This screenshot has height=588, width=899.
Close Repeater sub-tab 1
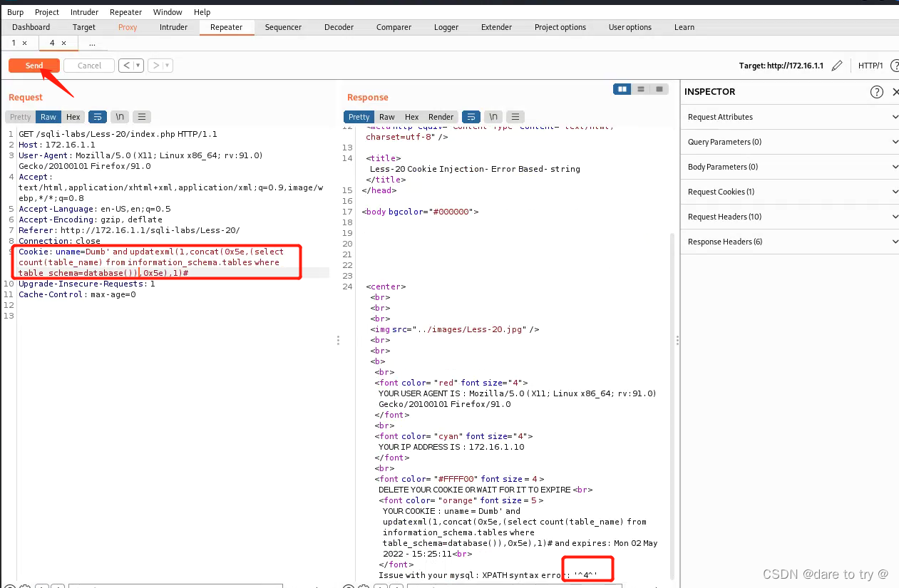24,43
